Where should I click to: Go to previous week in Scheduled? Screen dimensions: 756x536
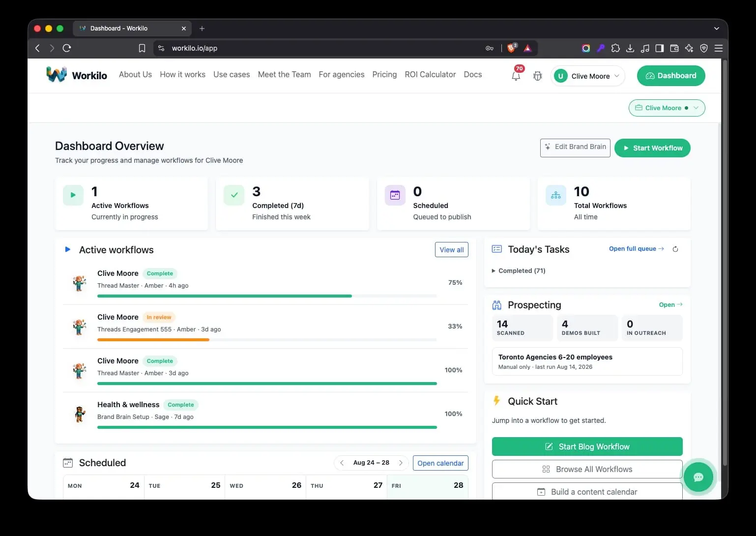click(x=342, y=463)
